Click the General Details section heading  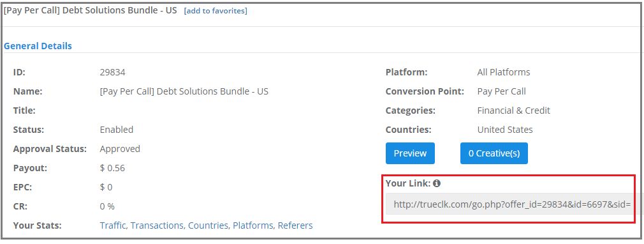(x=38, y=46)
